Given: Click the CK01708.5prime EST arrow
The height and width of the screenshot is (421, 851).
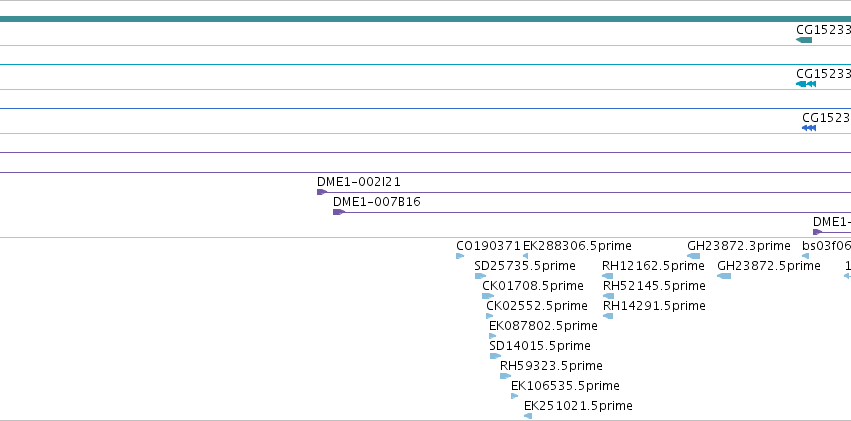Looking at the screenshot, I should [x=488, y=296].
